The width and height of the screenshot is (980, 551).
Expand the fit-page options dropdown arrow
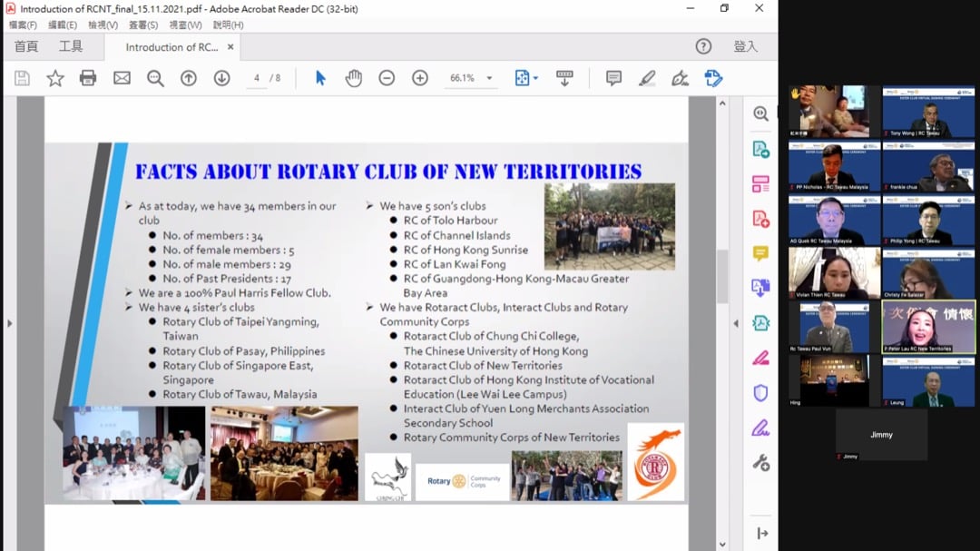(x=535, y=78)
